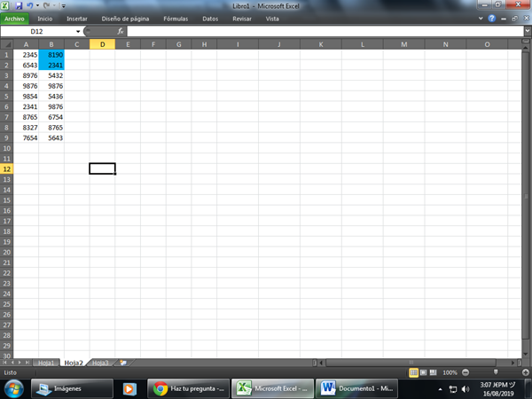
Task: Open the Name Box dropdown arrow
Action: [x=78, y=31]
